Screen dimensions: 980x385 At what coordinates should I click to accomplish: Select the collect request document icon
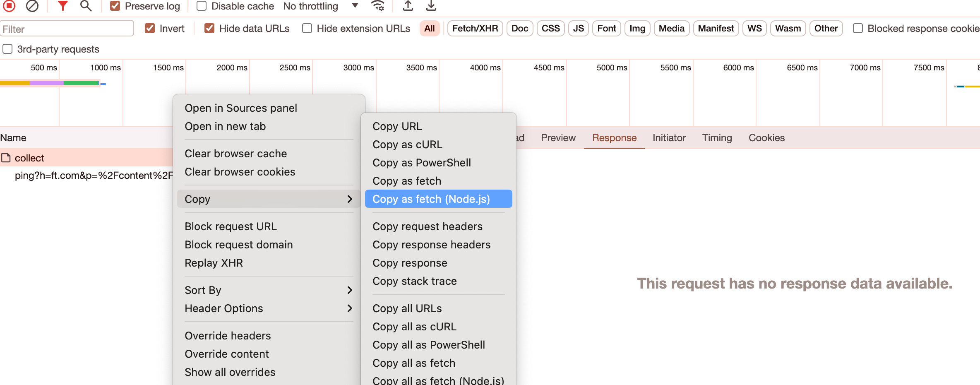pos(6,158)
